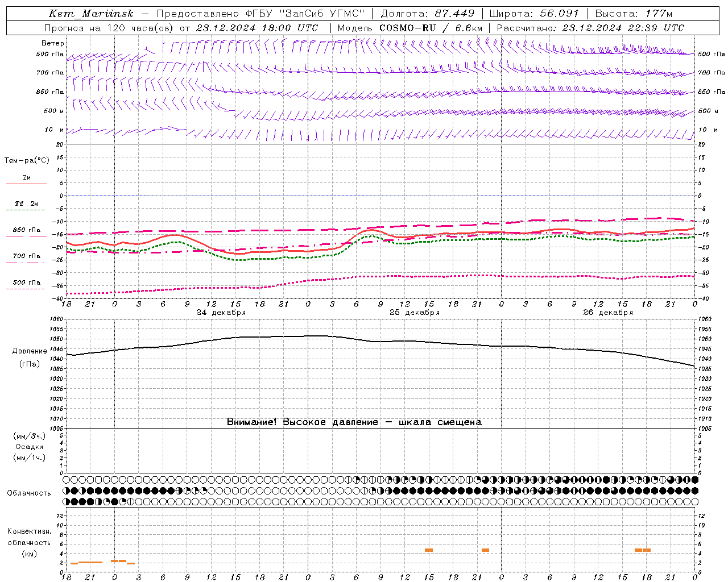Click the orange convective bar near 22h on 25 December
The width and height of the screenshot is (728, 582).
485,550
